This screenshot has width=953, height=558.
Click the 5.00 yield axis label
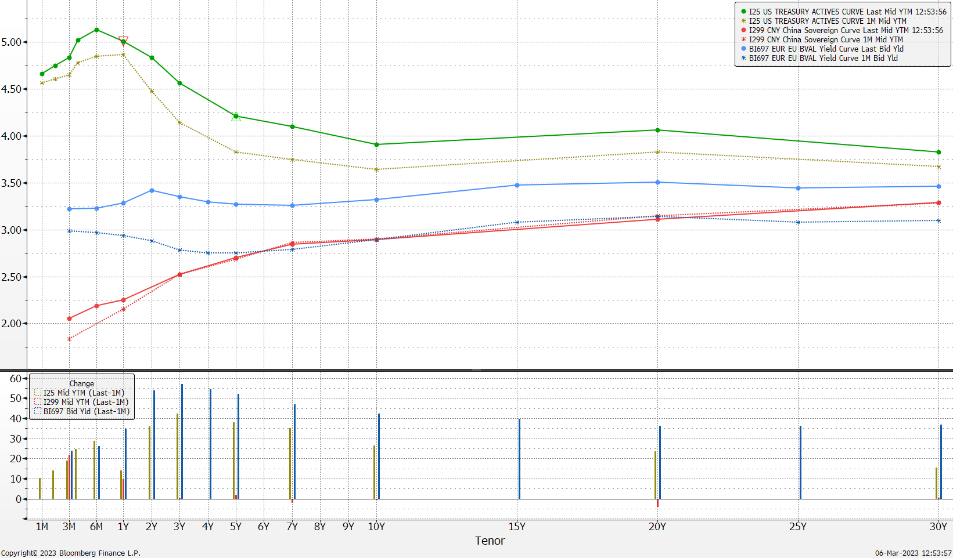click(x=13, y=42)
